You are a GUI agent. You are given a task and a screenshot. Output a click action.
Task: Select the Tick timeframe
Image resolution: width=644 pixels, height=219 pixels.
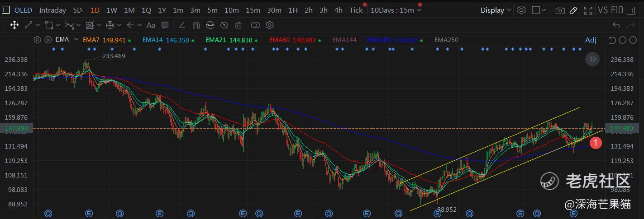pyautogui.click(x=356, y=10)
